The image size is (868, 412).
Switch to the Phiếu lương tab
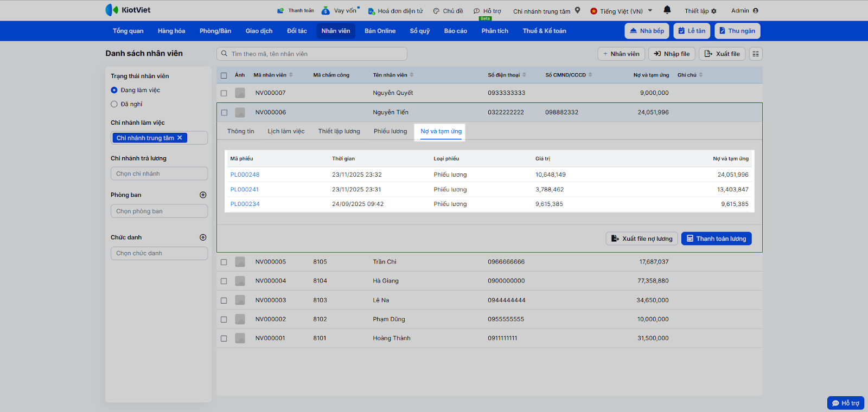coord(390,131)
